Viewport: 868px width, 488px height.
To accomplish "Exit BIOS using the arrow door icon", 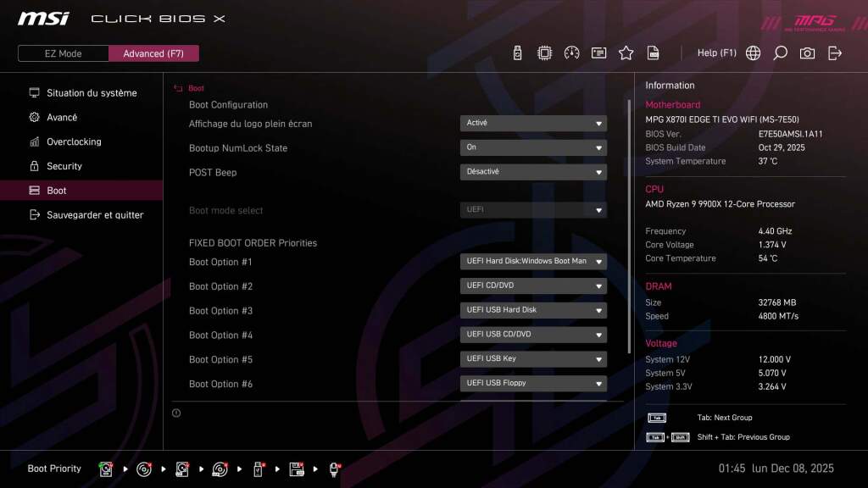I will 834,53.
